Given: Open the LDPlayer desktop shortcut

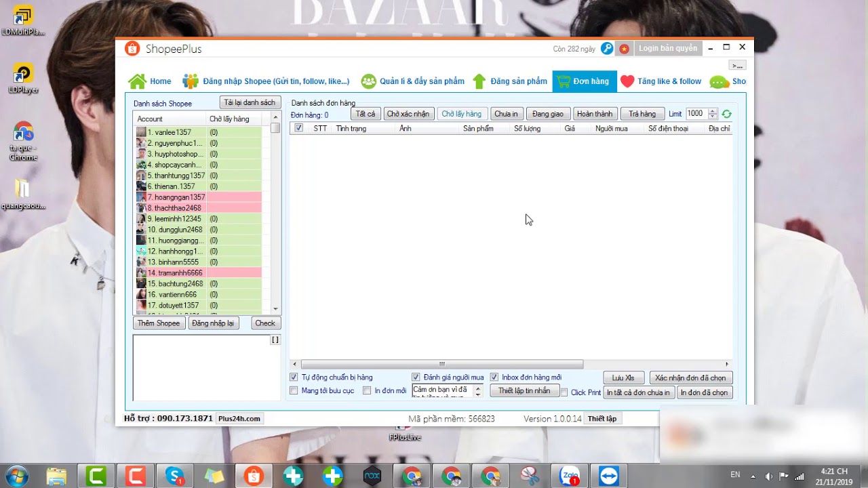Looking at the screenshot, I should click(23, 79).
